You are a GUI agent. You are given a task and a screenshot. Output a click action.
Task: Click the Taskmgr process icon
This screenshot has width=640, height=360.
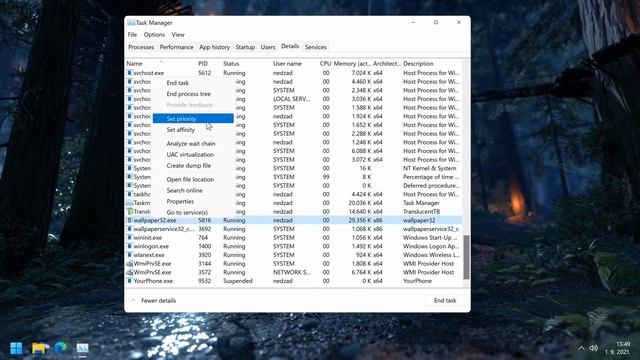tap(130, 203)
